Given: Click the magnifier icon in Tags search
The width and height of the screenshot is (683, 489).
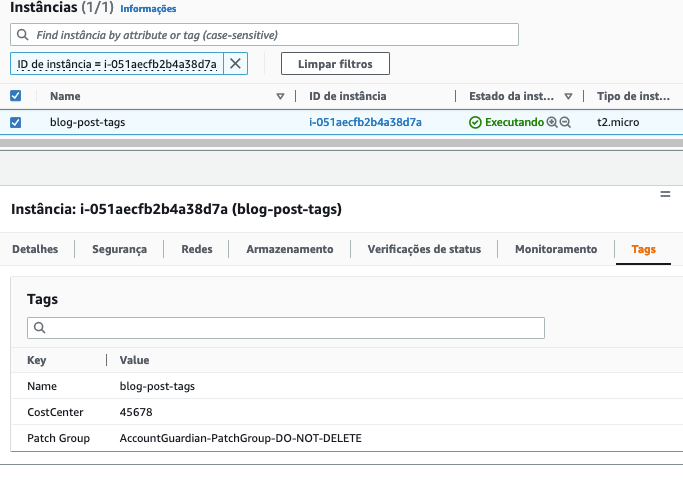Looking at the screenshot, I should 40,328.
